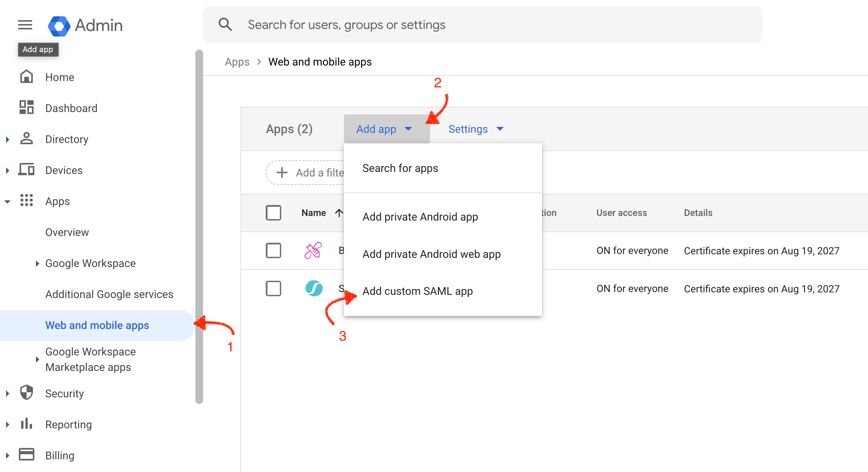Tick the checkbox for the pink flower app row
The height and width of the screenshot is (472, 868).
pyautogui.click(x=273, y=250)
